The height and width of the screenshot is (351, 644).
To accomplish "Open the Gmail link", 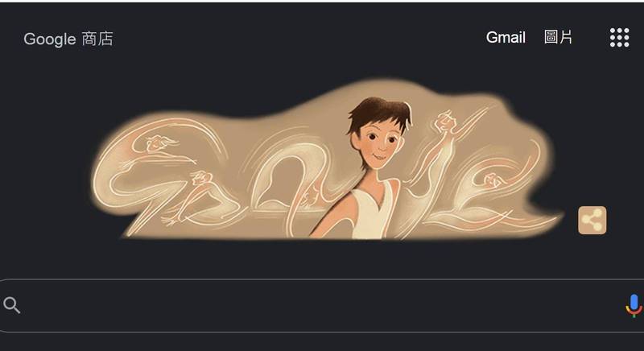I will 506,38.
